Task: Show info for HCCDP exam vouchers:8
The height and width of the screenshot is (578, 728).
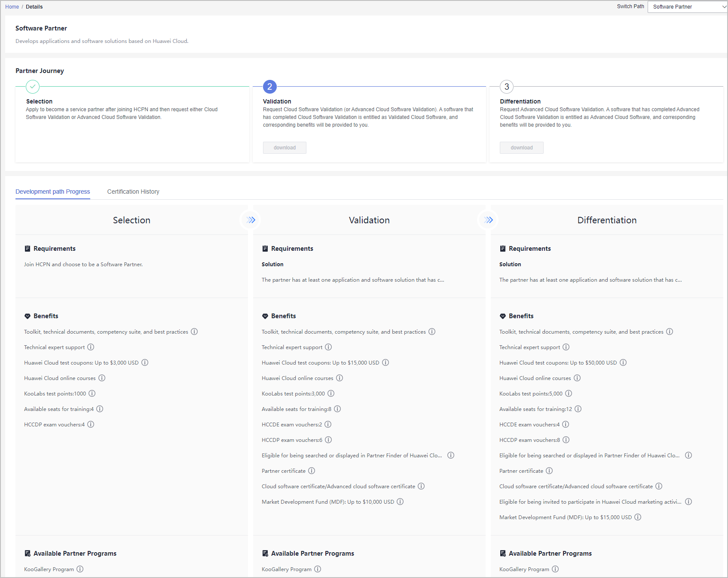Action: pyautogui.click(x=566, y=440)
